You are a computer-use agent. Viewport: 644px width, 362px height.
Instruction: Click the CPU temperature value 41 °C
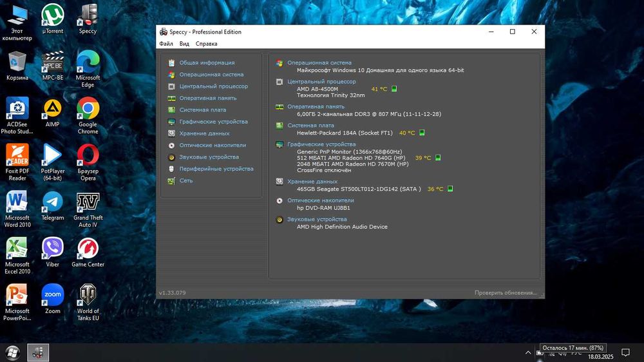pyautogui.click(x=379, y=89)
